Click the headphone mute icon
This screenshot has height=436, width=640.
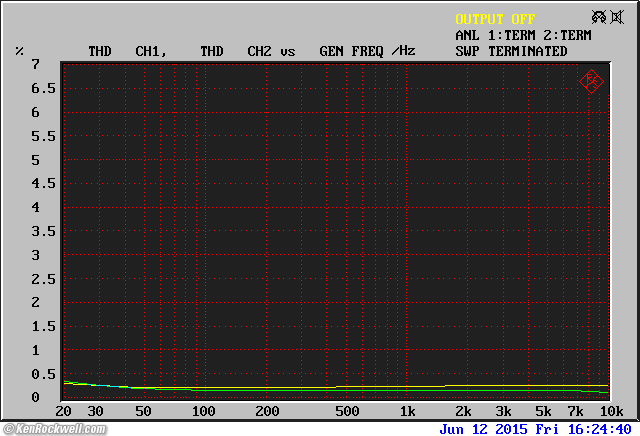(599, 18)
